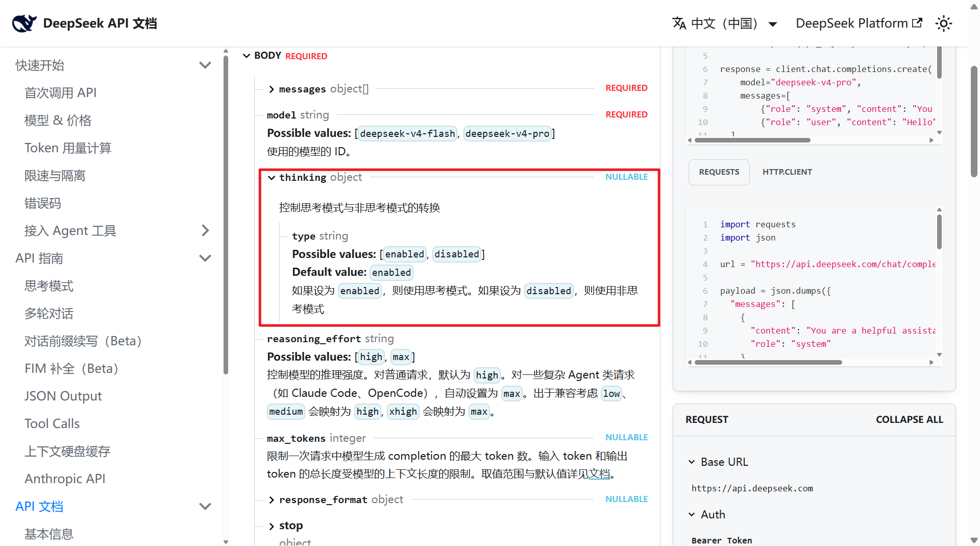Select the HTTP.CLIENT code tab

(x=787, y=172)
